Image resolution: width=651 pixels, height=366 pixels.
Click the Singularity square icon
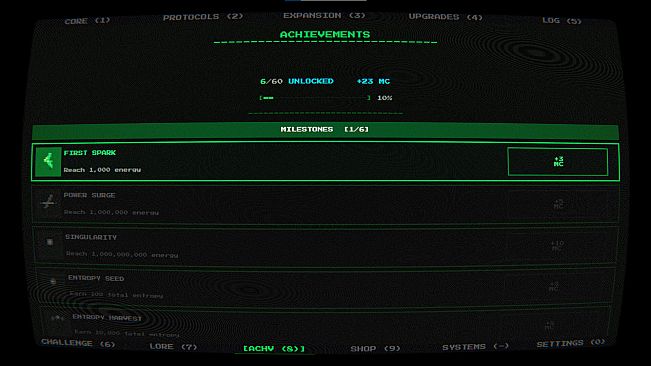(50, 242)
